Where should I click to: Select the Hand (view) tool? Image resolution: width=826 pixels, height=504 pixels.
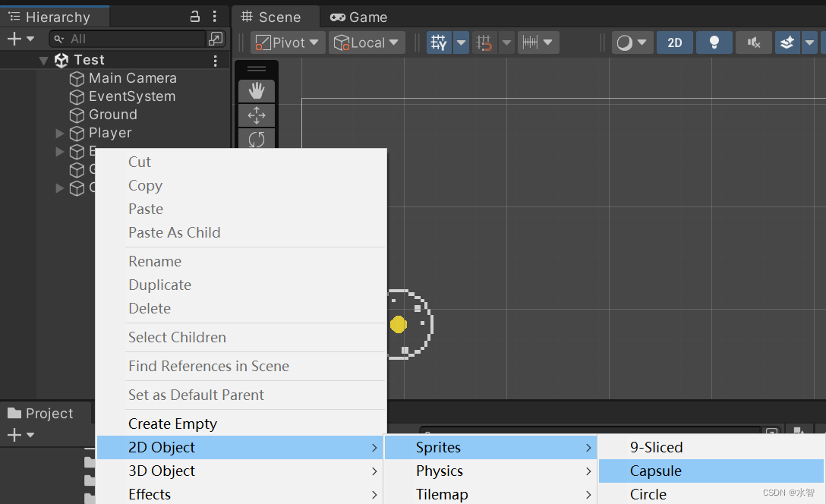[x=257, y=91]
